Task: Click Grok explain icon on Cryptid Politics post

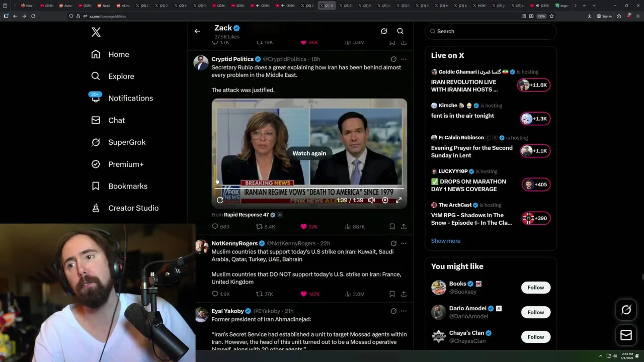Action: click(x=393, y=59)
